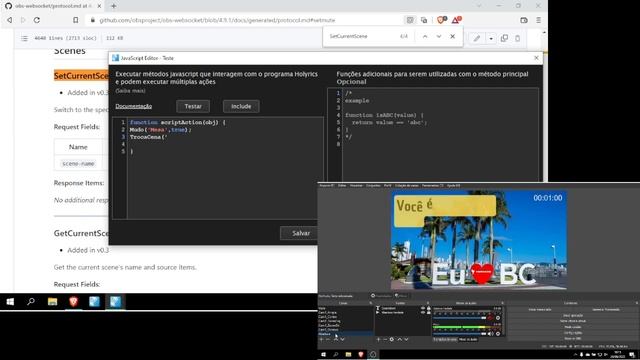Mute the second audio channel speaker

tap(490, 334)
